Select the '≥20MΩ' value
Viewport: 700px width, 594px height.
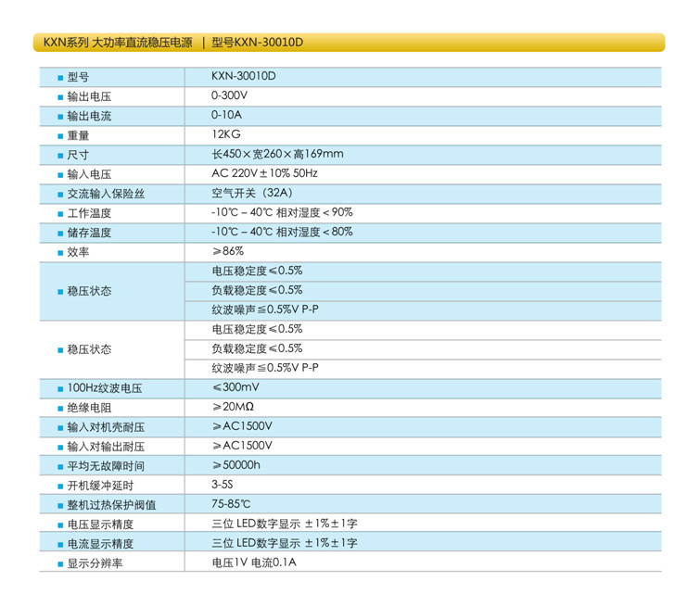[233, 407]
